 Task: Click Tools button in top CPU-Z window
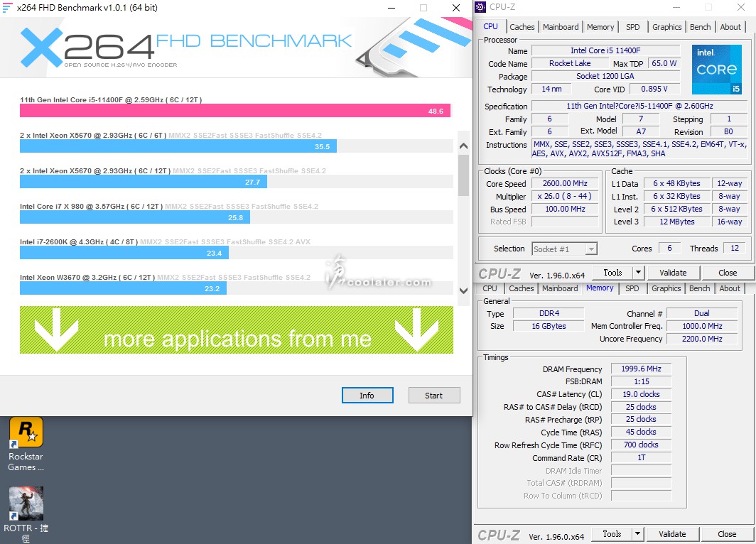[612, 273]
